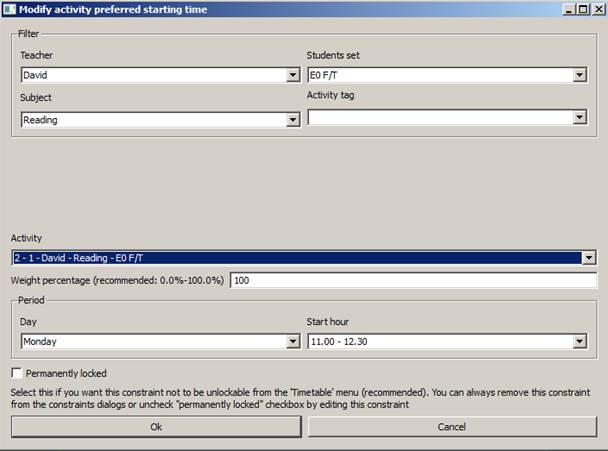
Task: Open the Activity selection combo box
Action: point(303,258)
